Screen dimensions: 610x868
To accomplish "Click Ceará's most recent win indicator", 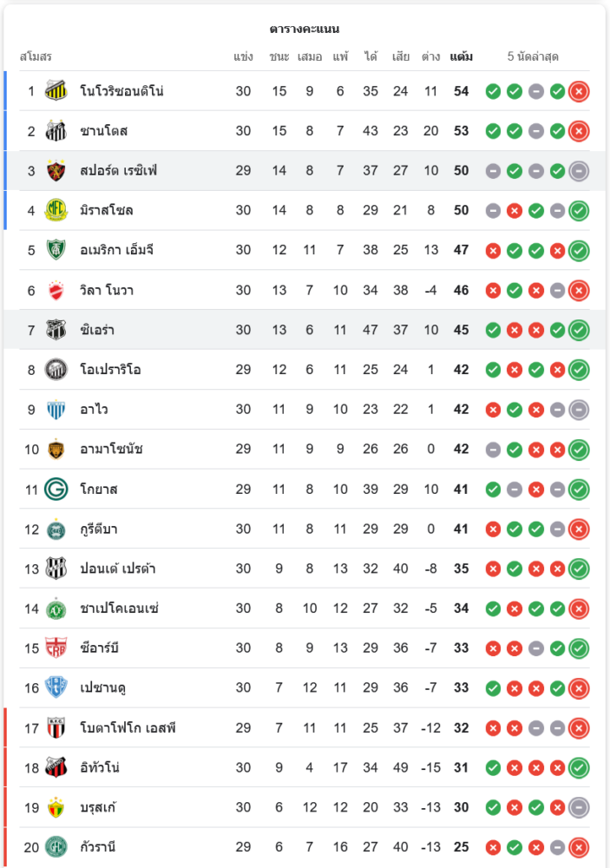I will tap(579, 330).
